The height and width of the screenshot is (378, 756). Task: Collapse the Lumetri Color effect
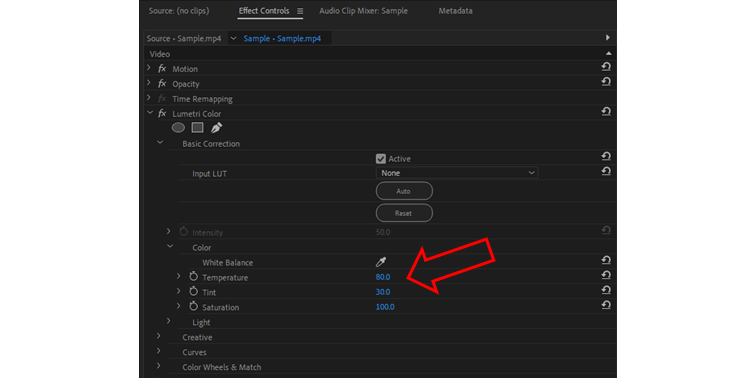click(x=149, y=113)
